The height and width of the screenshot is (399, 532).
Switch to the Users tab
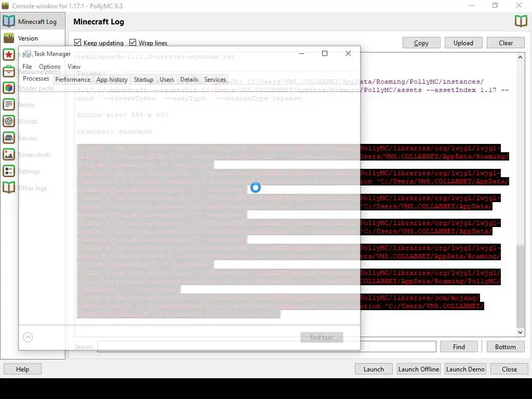[x=167, y=79]
